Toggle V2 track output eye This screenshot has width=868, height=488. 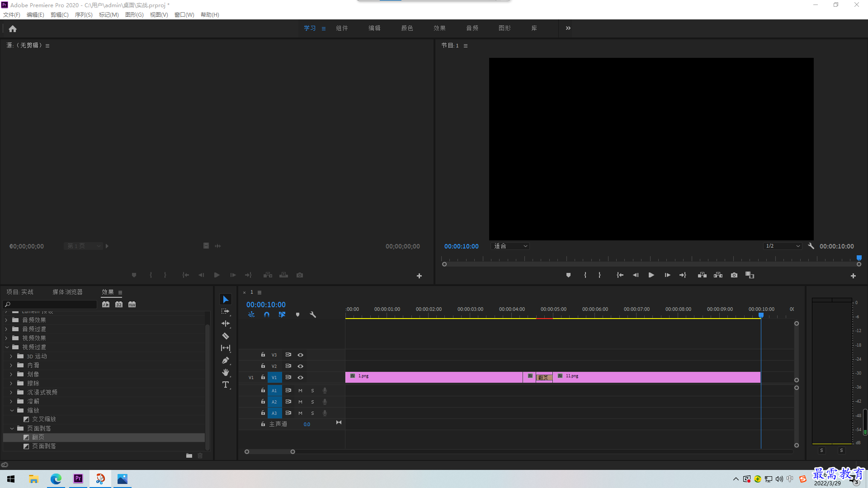coord(300,366)
